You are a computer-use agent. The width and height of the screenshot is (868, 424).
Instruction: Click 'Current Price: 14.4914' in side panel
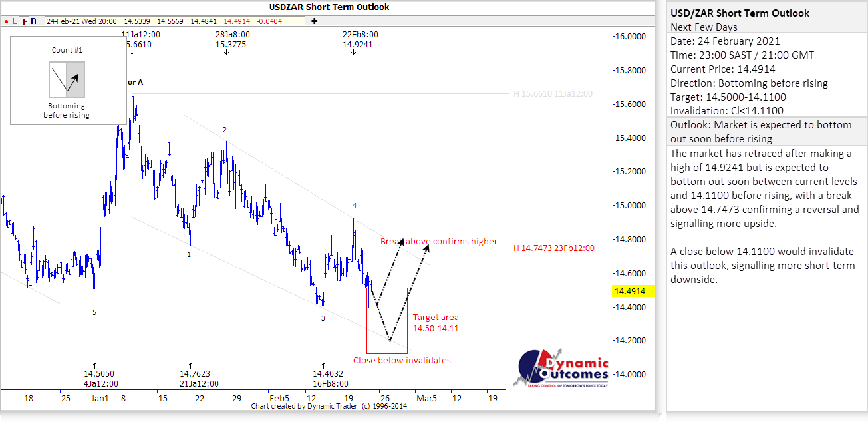(x=723, y=69)
